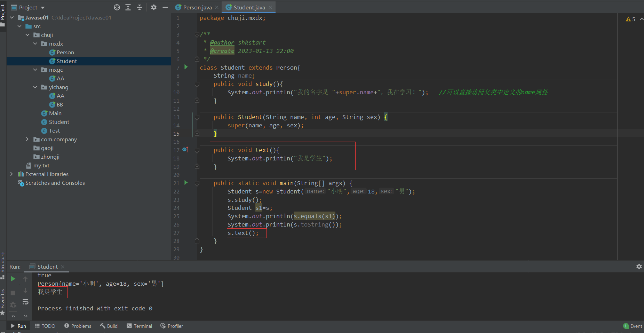Viewport: 644px width, 333px height.
Task: Expand the com.company package
Action: coord(27,139)
